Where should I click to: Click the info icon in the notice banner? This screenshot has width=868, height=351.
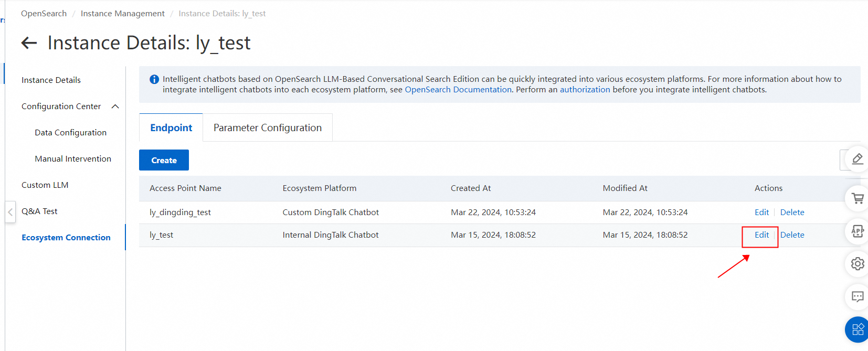154,79
